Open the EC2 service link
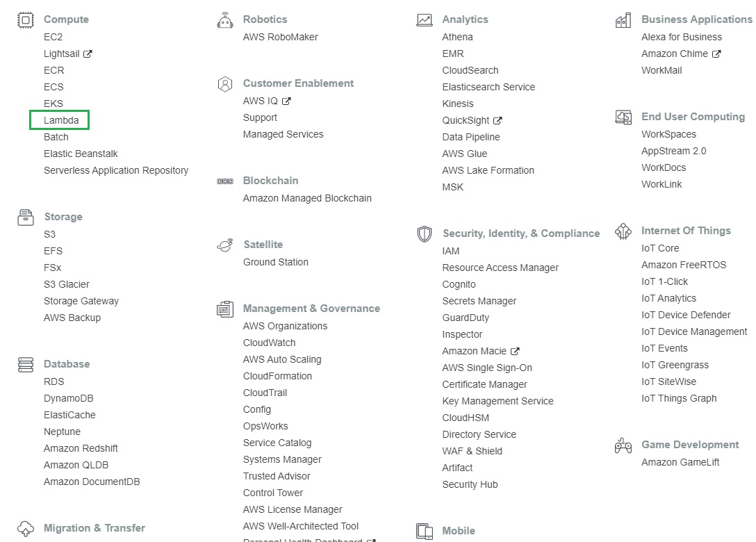This screenshot has width=756, height=542. tap(53, 37)
